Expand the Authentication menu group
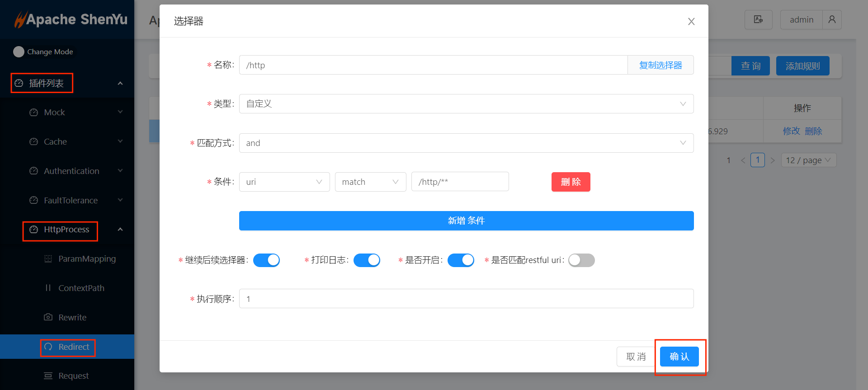Viewport: 868px width, 390px height. 71,171
